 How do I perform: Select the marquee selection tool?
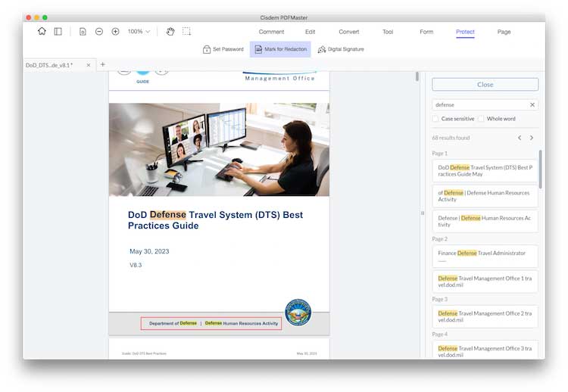tap(186, 32)
